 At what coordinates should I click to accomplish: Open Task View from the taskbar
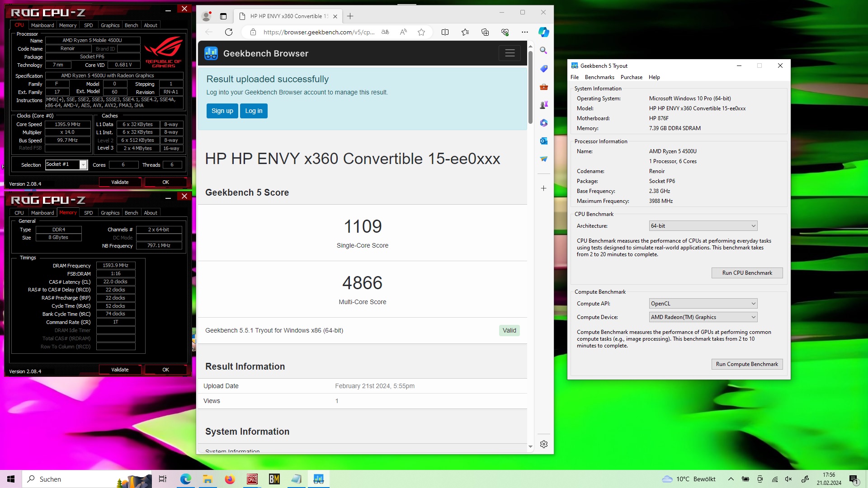(163, 479)
